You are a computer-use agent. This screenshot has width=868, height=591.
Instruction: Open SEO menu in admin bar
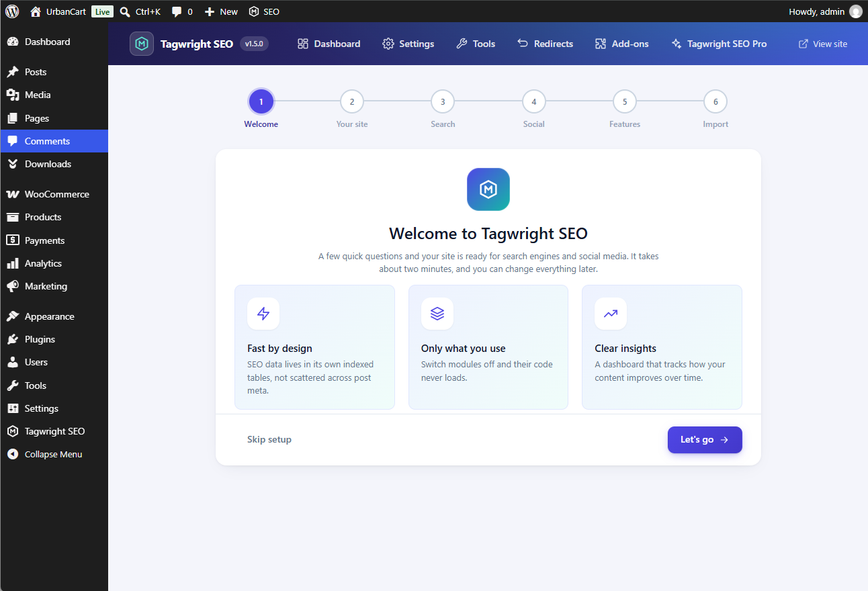(264, 11)
